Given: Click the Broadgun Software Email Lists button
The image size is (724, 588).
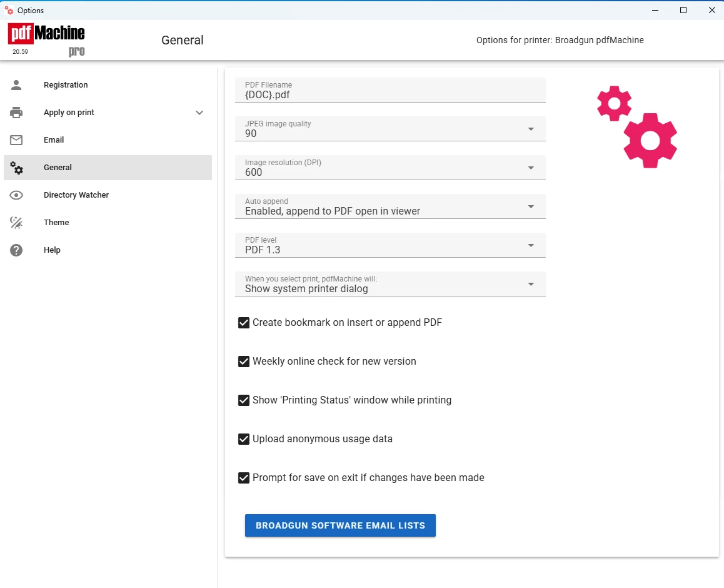Looking at the screenshot, I should [x=340, y=525].
